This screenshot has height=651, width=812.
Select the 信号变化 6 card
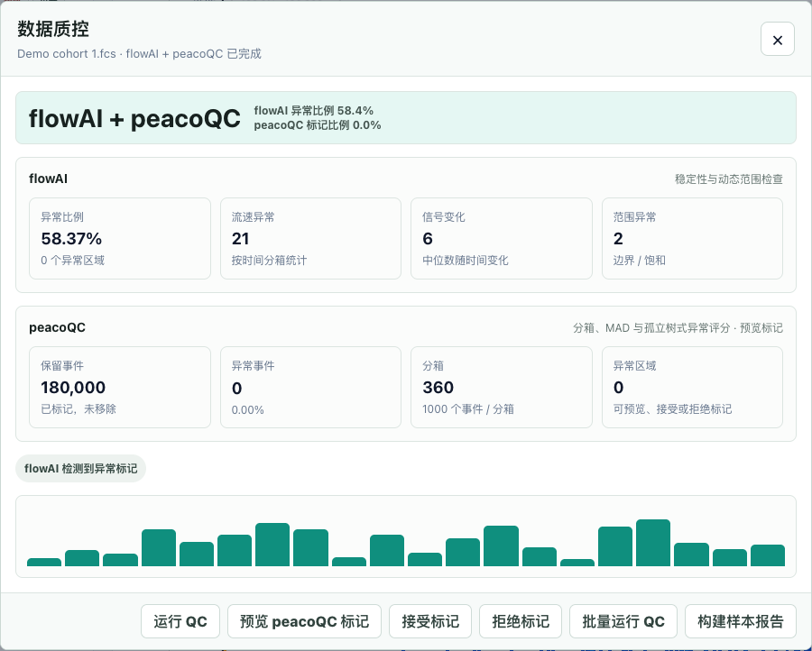tap(502, 239)
